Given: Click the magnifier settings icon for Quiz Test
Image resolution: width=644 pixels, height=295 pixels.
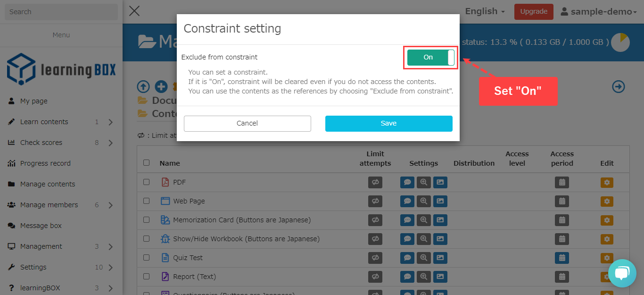Looking at the screenshot, I should tap(424, 258).
